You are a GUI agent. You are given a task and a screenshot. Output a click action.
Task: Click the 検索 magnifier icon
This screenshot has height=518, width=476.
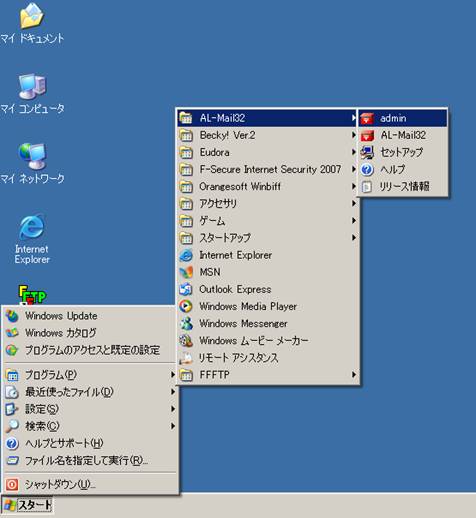point(12,426)
